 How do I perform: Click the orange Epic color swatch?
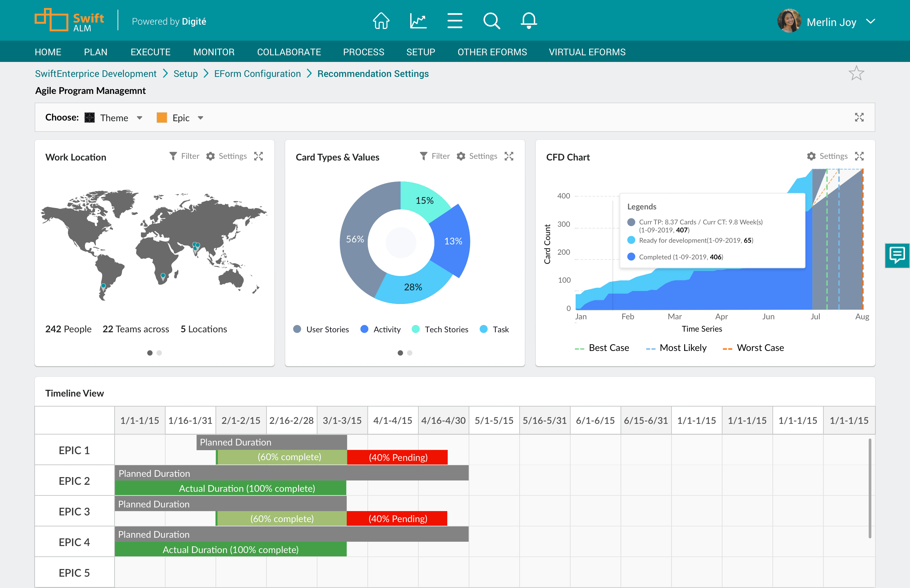tap(162, 118)
